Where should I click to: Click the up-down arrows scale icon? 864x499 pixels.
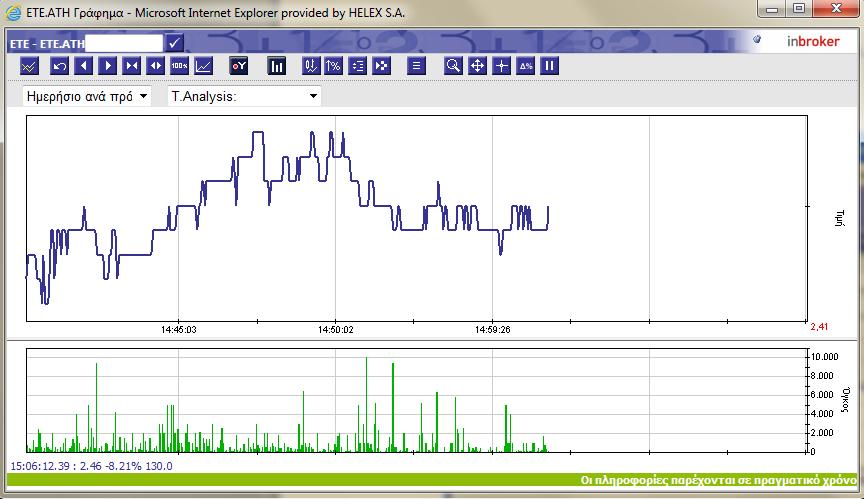pyautogui.click(x=311, y=66)
